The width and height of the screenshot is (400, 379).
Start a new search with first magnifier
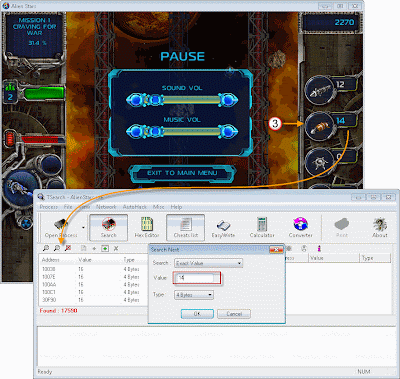coord(46,248)
